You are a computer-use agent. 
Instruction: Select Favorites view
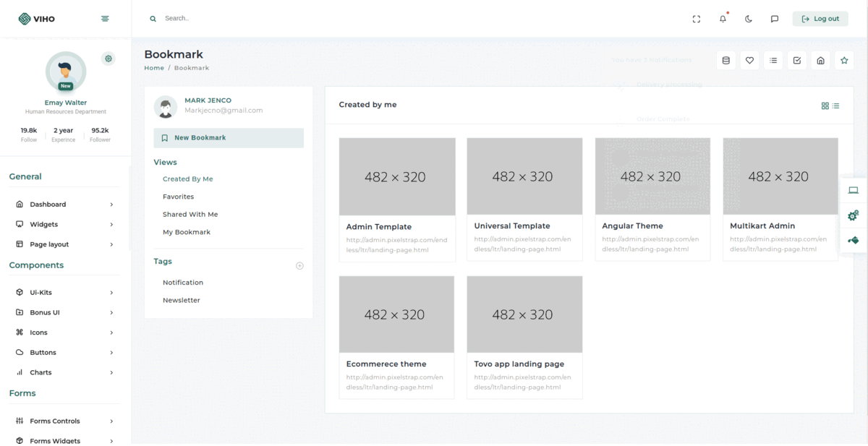[x=178, y=197]
